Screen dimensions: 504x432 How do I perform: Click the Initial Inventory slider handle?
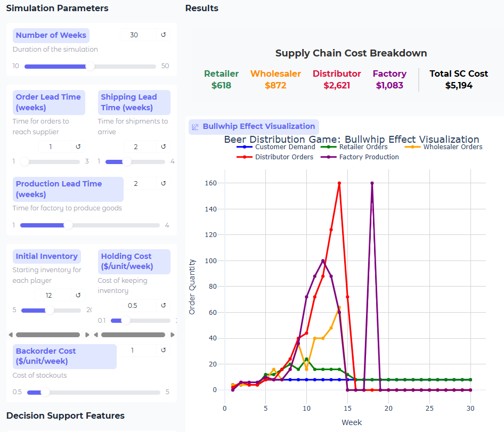click(x=50, y=311)
